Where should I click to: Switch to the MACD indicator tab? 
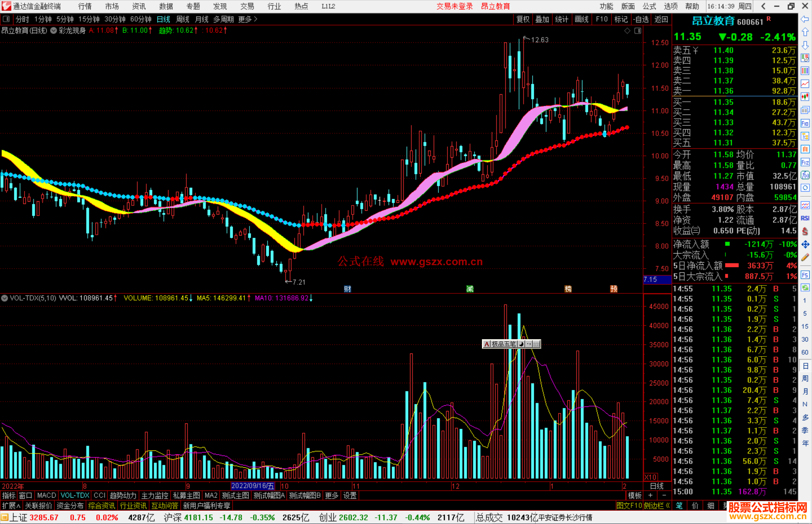coord(47,495)
